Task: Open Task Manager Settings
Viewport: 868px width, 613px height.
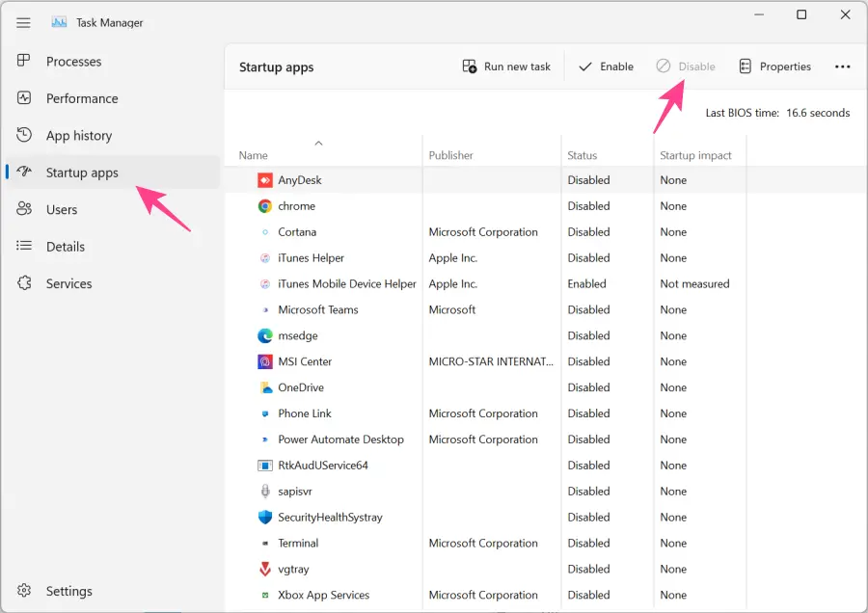Action: (113, 591)
